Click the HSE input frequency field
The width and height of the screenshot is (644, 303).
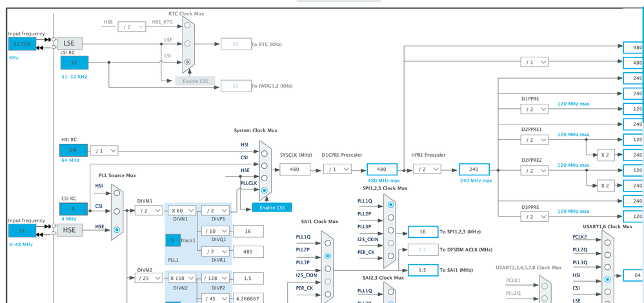tap(22, 230)
